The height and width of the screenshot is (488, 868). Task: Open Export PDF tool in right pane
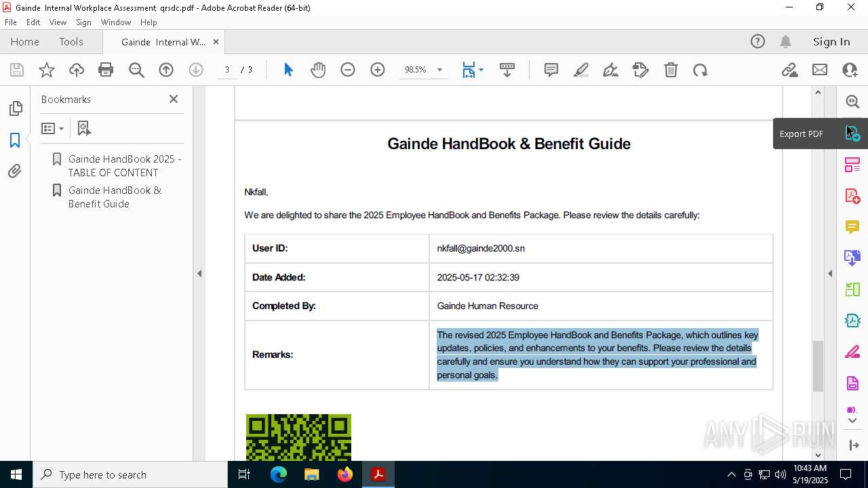[x=852, y=134]
